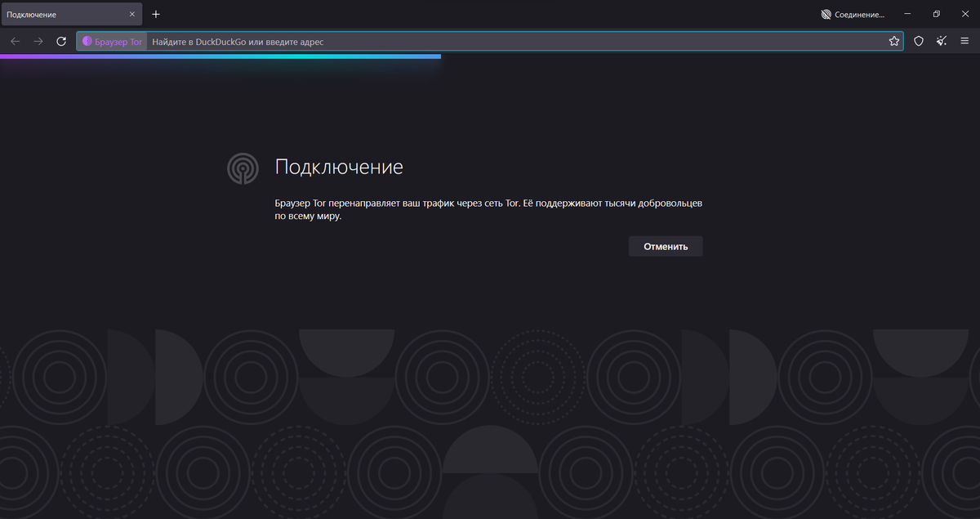Image resolution: width=980 pixels, height=519 pixels.
Task: Restore down the browser window
Action: click(x=937, y=14)
